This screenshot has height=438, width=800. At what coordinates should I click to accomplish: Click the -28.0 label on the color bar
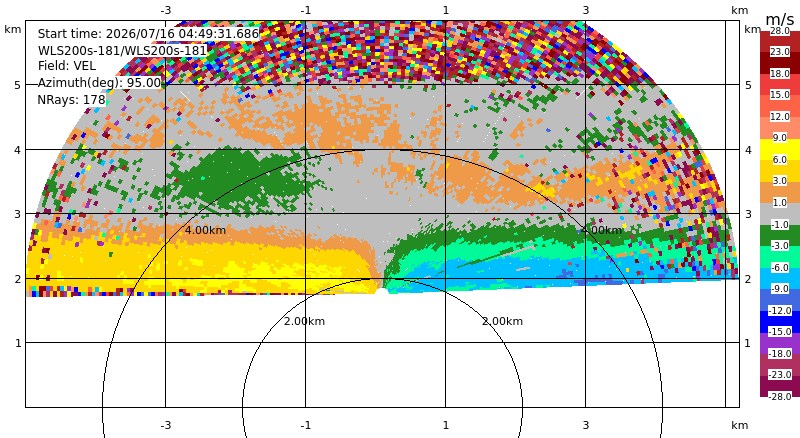780,396
